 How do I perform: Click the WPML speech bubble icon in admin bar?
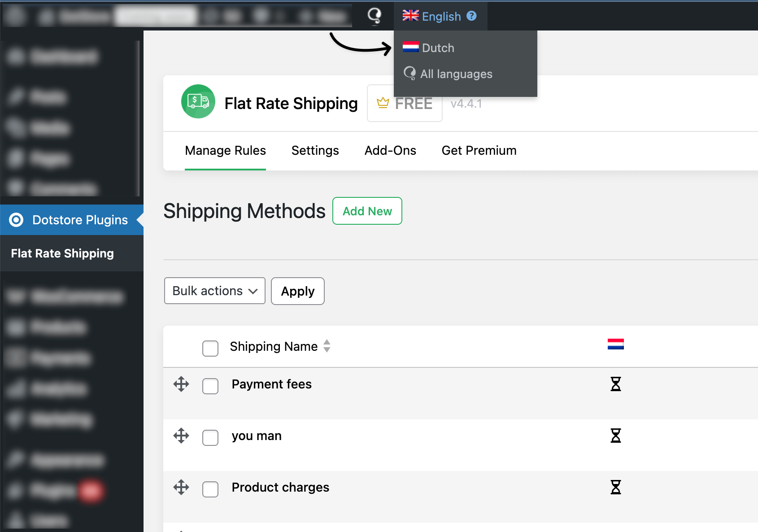coord(375,16)
